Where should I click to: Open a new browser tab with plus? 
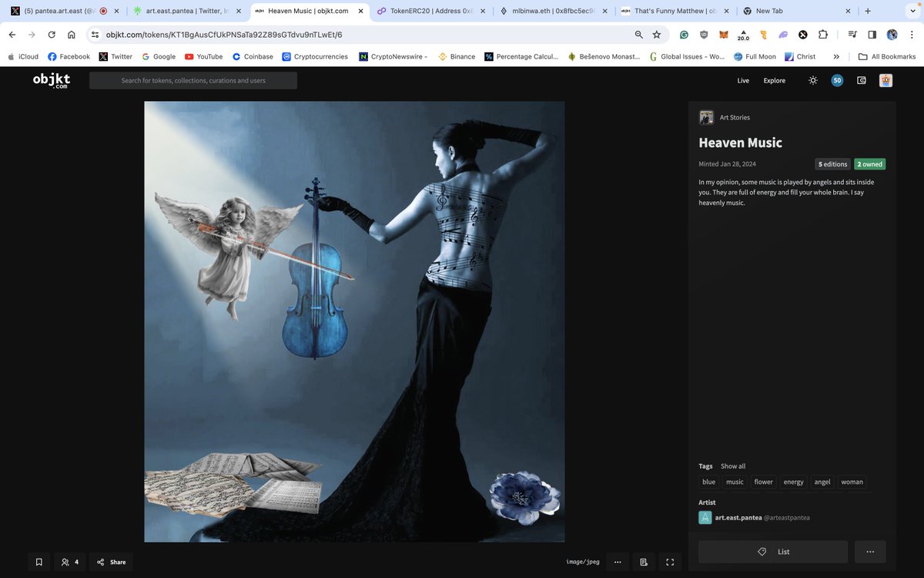868,12
